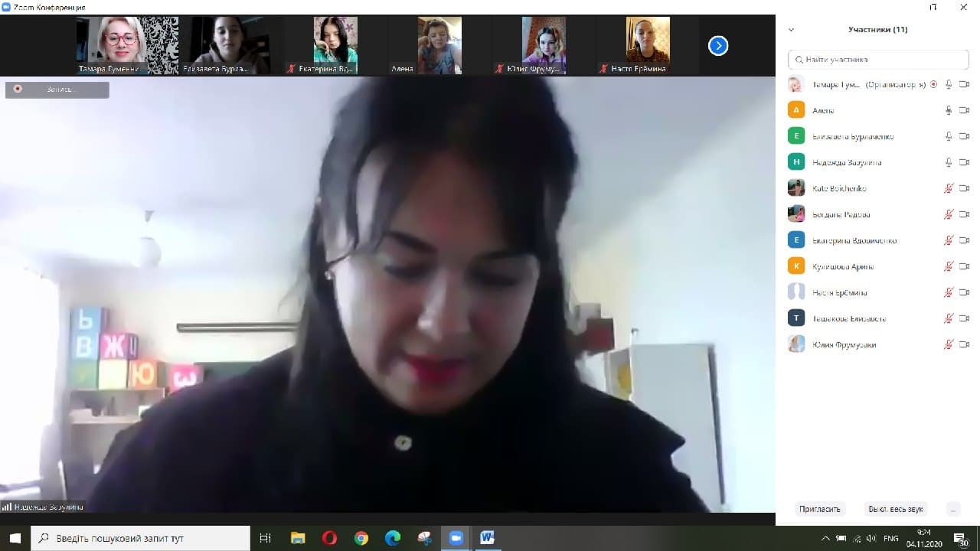The image size is (980, 551).
Task: Unmute Кулишова Арина's microphone
Action: [949, 266]
